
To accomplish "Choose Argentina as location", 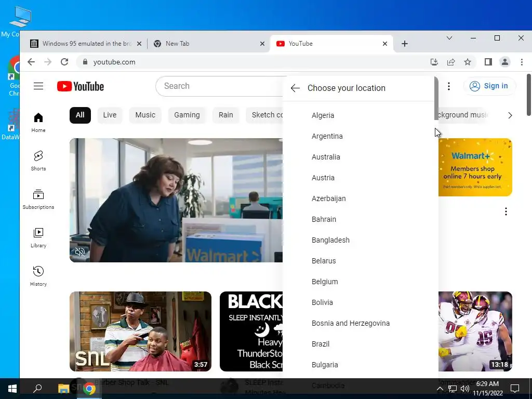I will [358, 136].
